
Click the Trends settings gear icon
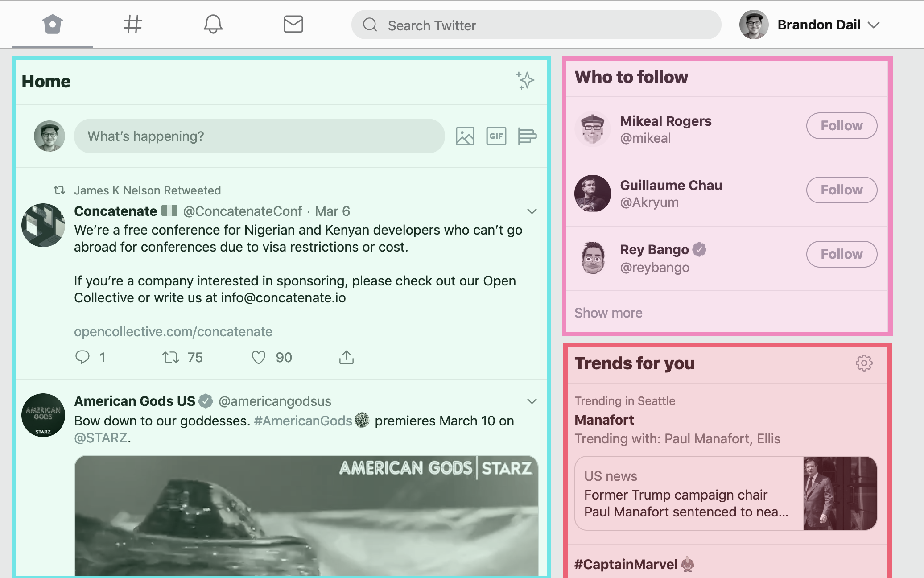pyautogui.click(x=864, y=363)
